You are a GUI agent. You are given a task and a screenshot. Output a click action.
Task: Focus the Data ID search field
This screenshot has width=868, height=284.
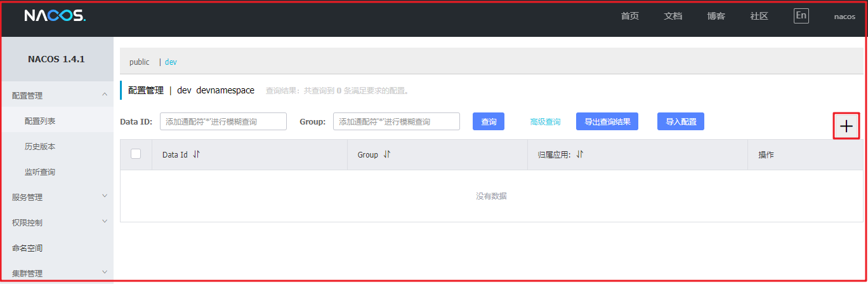[x=223, y=121]
